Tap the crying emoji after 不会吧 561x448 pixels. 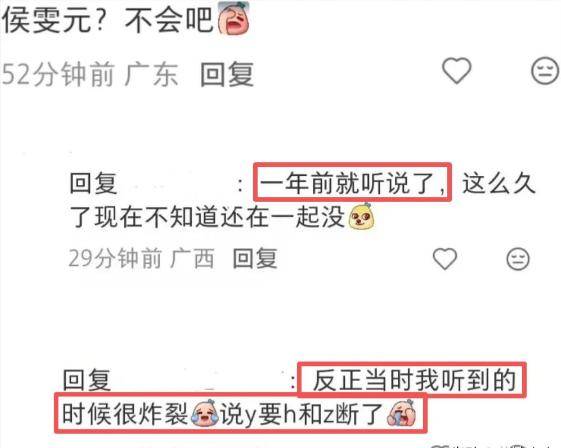pyautogui.click(x=234, y=18)
